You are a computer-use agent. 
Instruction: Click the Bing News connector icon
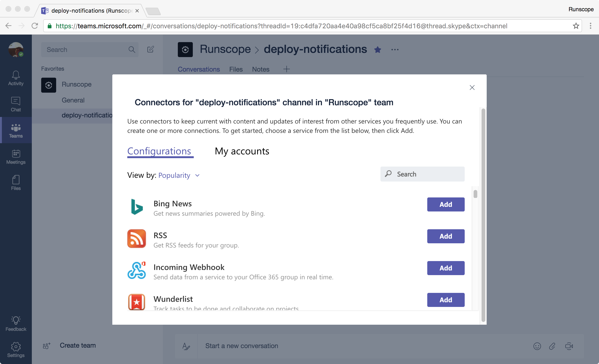point(137,207)
